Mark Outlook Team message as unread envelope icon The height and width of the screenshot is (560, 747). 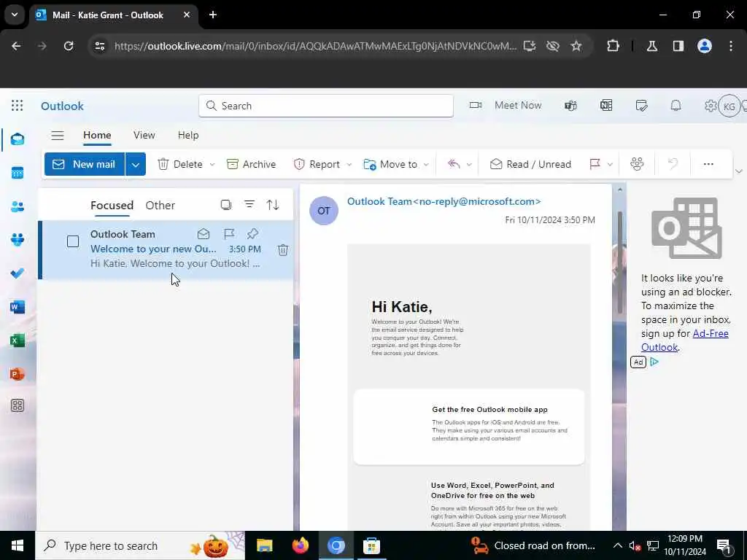pos(204,234)
